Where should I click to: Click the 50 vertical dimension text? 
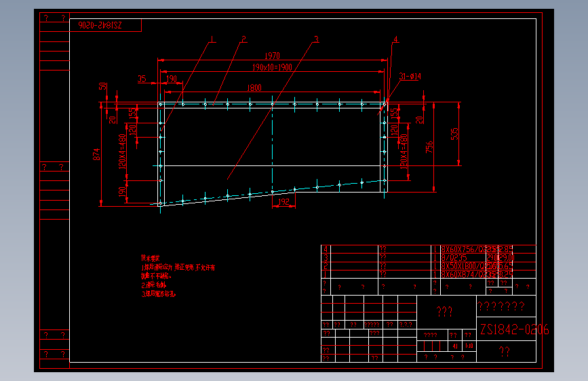click(102, 86)
